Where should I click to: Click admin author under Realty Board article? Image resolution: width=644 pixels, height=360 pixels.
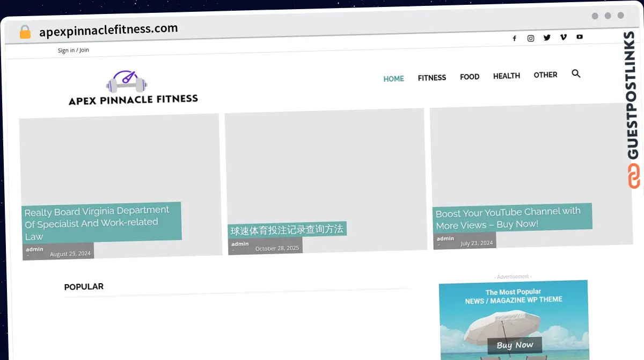(x=34, y=249)
